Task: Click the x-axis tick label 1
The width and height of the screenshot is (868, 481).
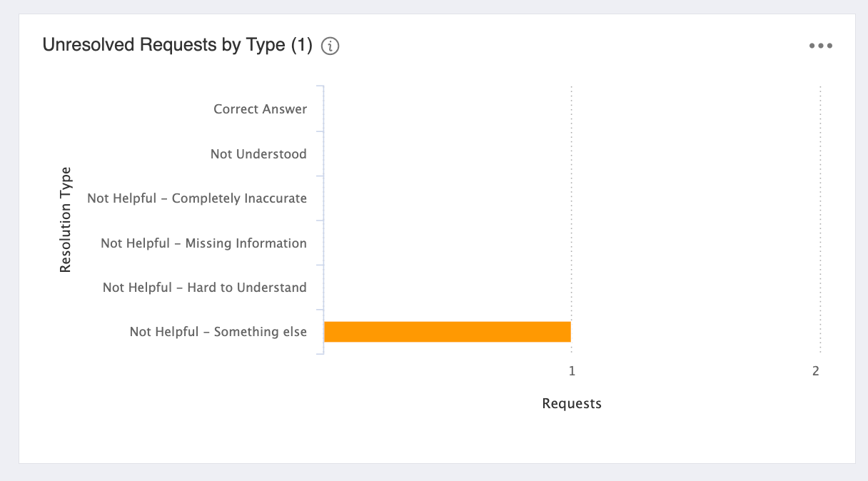Action: [x=572, y=371]
